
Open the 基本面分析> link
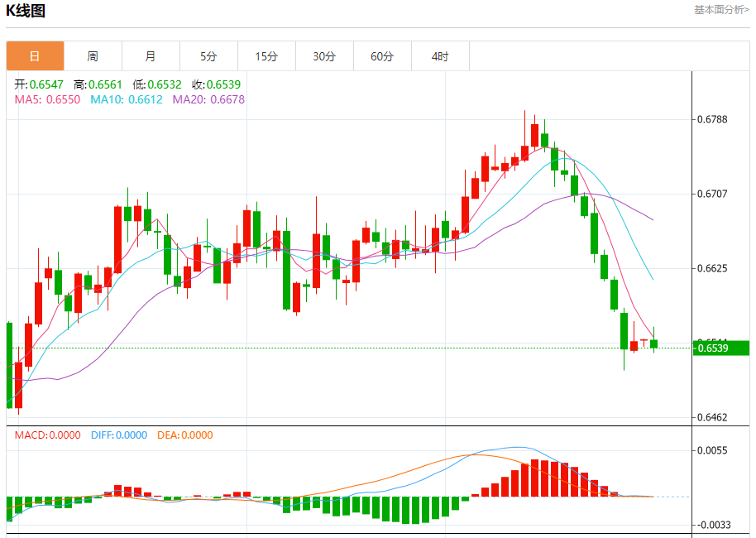721,10
